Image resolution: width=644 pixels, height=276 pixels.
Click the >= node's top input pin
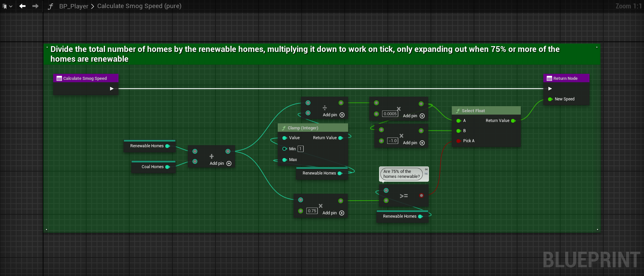click(x=386, y=190)
